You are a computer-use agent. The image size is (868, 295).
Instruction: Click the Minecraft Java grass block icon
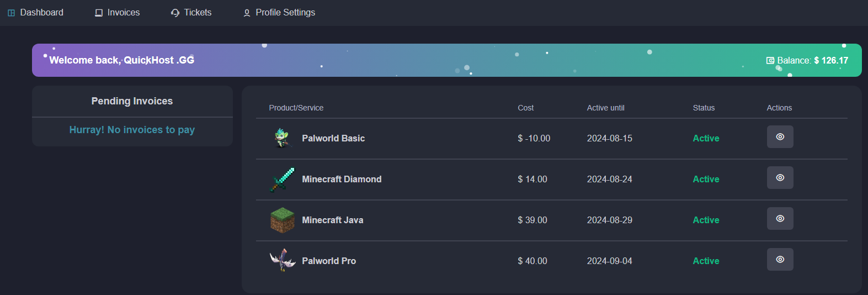click(x=282, y=220)
